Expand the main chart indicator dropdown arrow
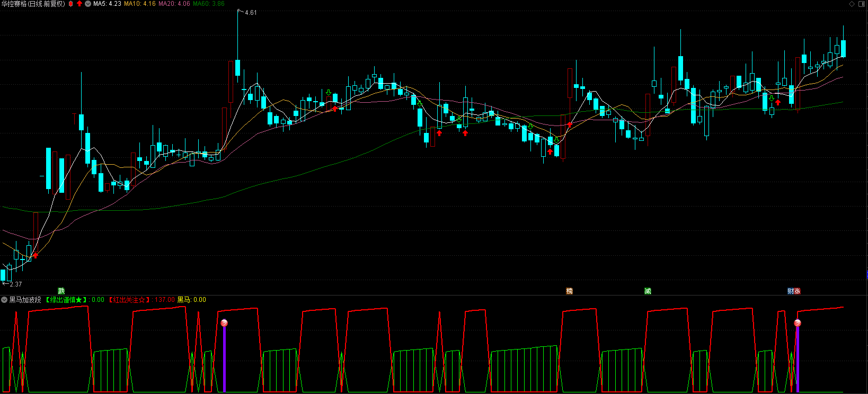This screenshot has width=868, height=394. click(88, 4)
